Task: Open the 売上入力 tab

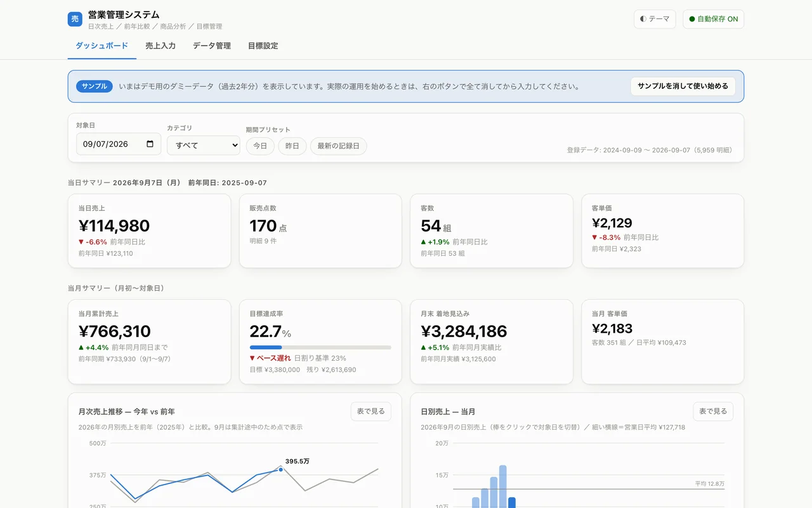Action: tap(160, 46)
